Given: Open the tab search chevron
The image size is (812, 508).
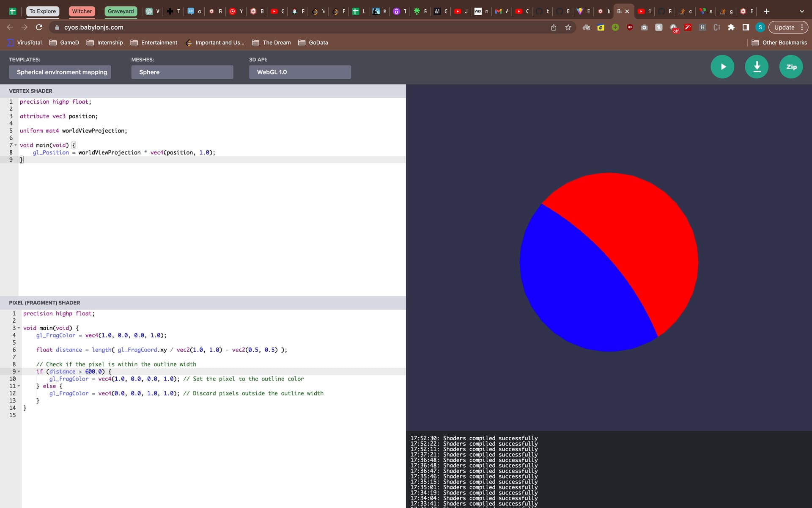Looking at the screenshot, I should click(802, 11).
